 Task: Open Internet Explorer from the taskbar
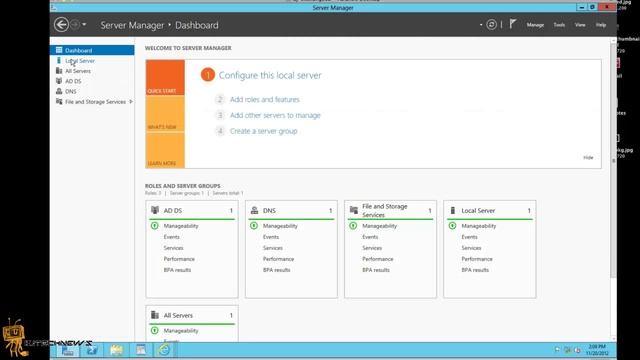(x=164, y=350)
